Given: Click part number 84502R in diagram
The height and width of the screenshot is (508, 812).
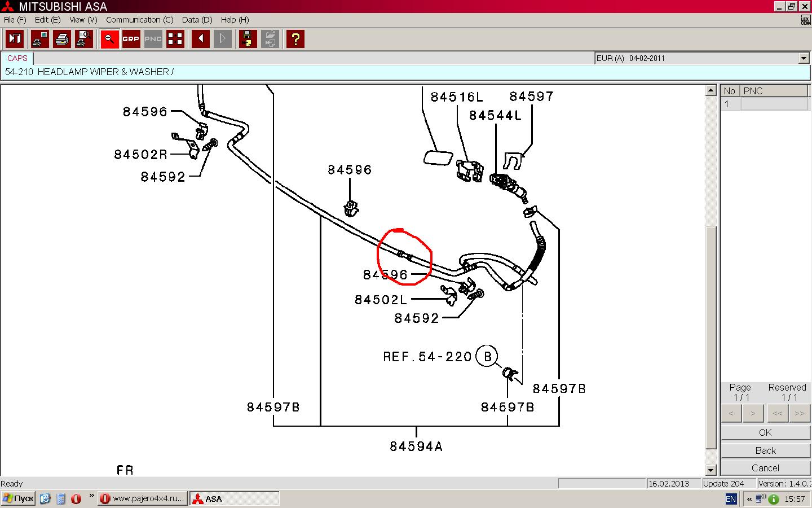Looking at the screenshot, I should click(x=141, y=154).
